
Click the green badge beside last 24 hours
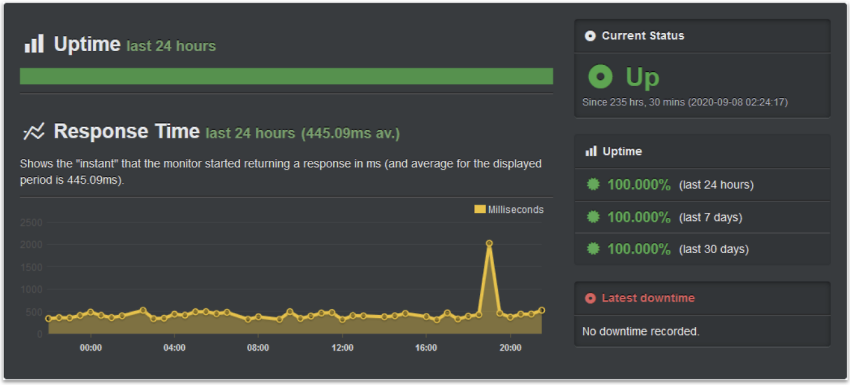pyautogui.click(x=594, y=184)
